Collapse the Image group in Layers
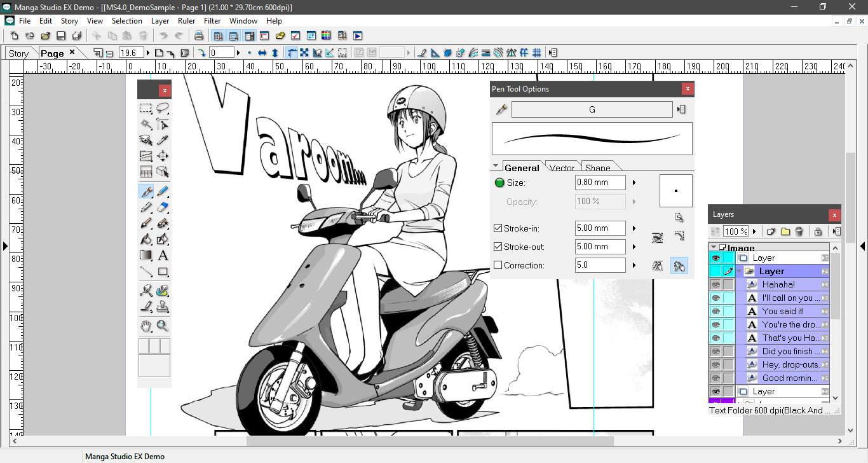 pyautogui.click(x=714, y=247)
